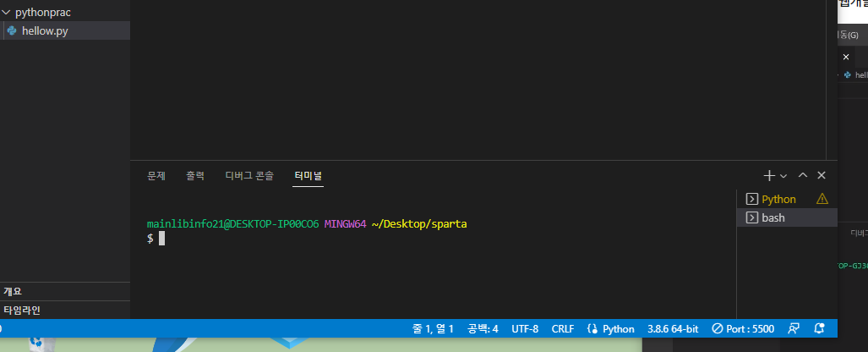Screen dimensions: 868x352
Task: Select the bash terminal in the list
Action: pyautogui.click(x=787, y=217)
